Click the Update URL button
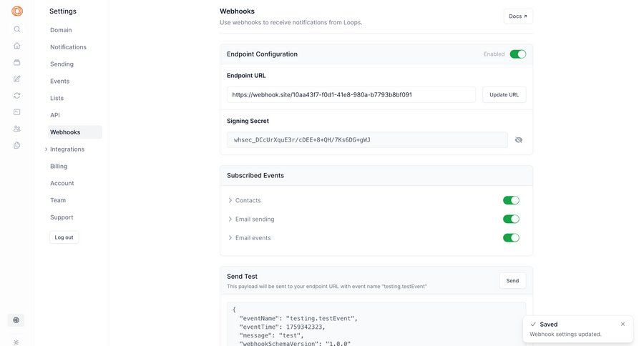The image size is (644, 346). (x=504, y=95)
